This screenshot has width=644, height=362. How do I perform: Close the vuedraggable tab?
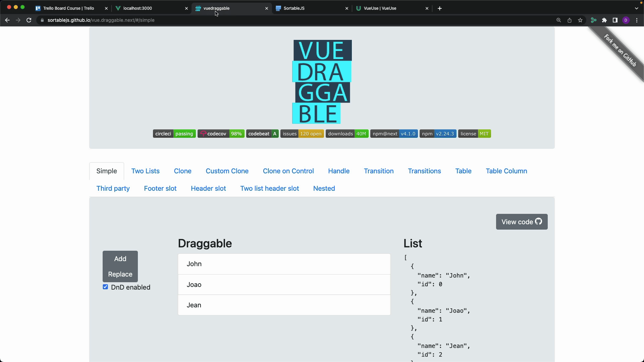click(x=267, y=8)
